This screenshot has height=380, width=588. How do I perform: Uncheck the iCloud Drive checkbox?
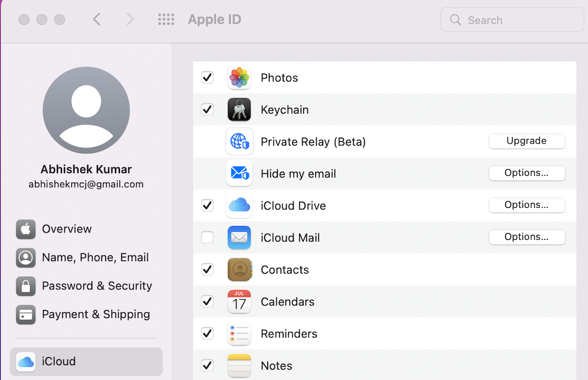pyautogui.click(x=207, y=205)
